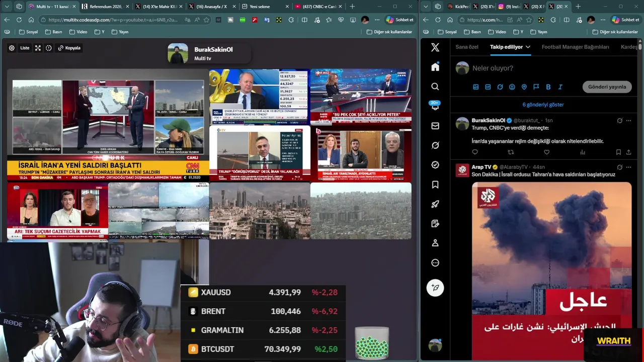The image size is (644, 362).
Task: Click the clock icon next to Kopyala
Action: pyautogui.click(x=48, y=48)
